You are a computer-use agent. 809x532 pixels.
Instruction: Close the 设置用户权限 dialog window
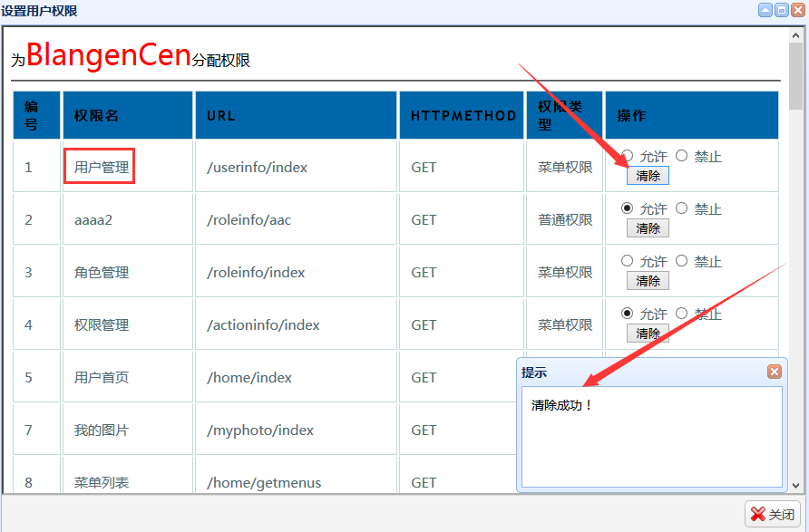point(798,10)
